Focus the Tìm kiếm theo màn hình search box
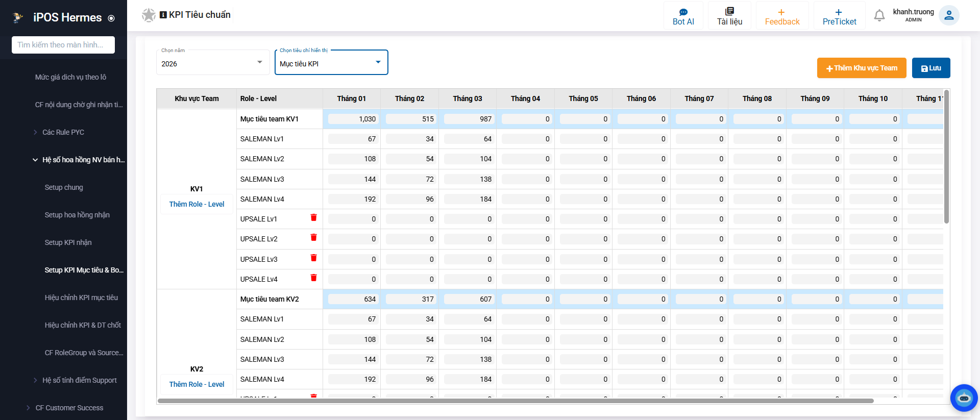980x420 pixels. (63, 45)
